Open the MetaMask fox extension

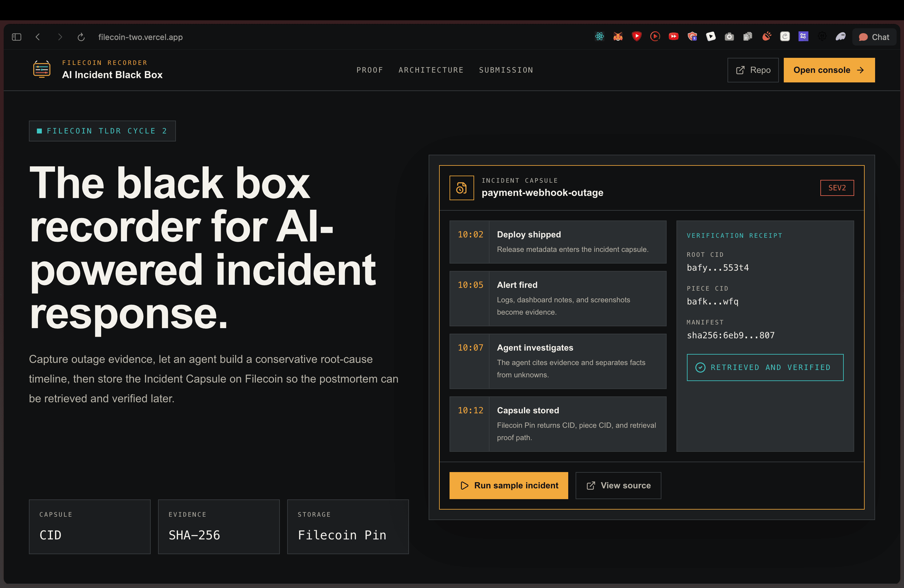(618, 37)
